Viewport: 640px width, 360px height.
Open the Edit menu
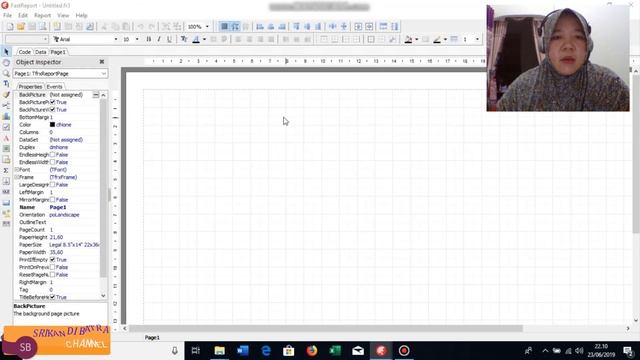(23, 16)
